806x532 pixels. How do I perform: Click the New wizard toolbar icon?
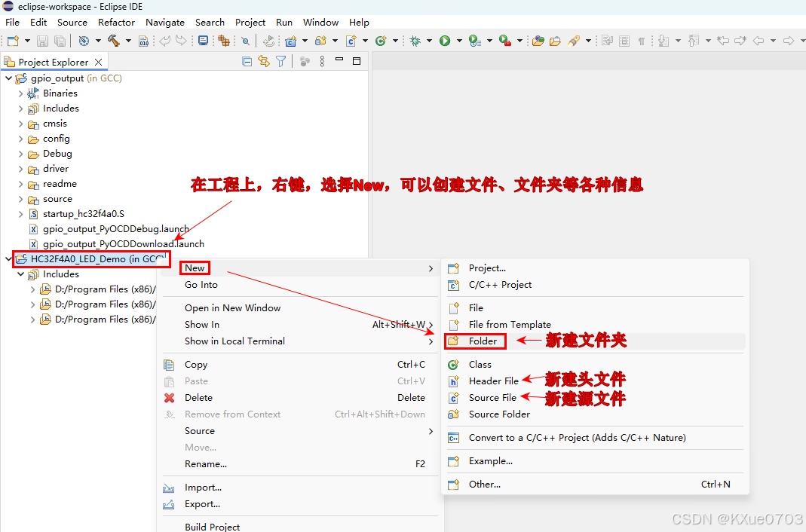[x=14, y=41]
